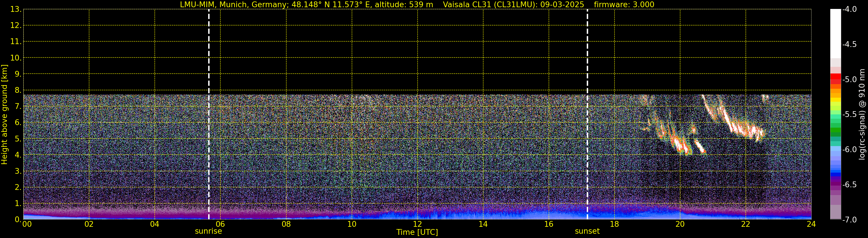The width and height of the screenshot is (868, 238).
Task: Click the white dashed sunset line
Action: click(587, 114)
